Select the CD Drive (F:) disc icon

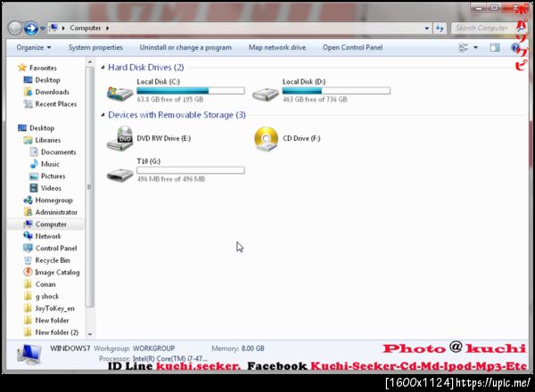(x=266, y=139)
